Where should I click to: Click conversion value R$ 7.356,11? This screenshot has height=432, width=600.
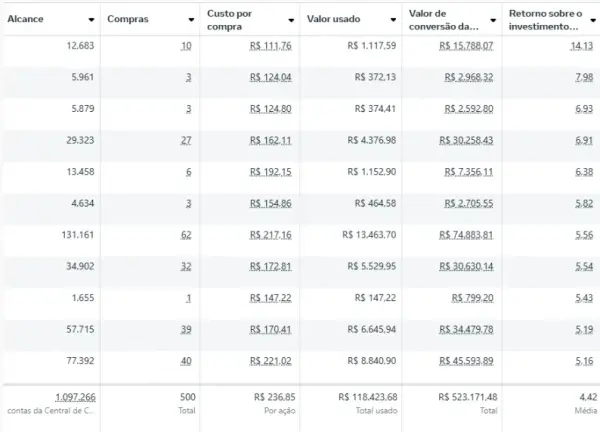(x=469, y=172)
